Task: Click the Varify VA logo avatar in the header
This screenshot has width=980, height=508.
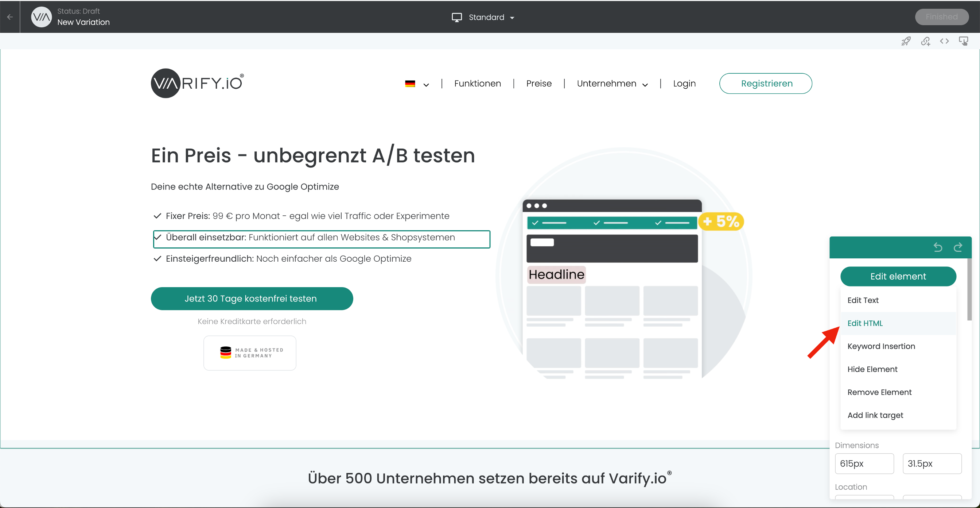Action: pos(41,17)
